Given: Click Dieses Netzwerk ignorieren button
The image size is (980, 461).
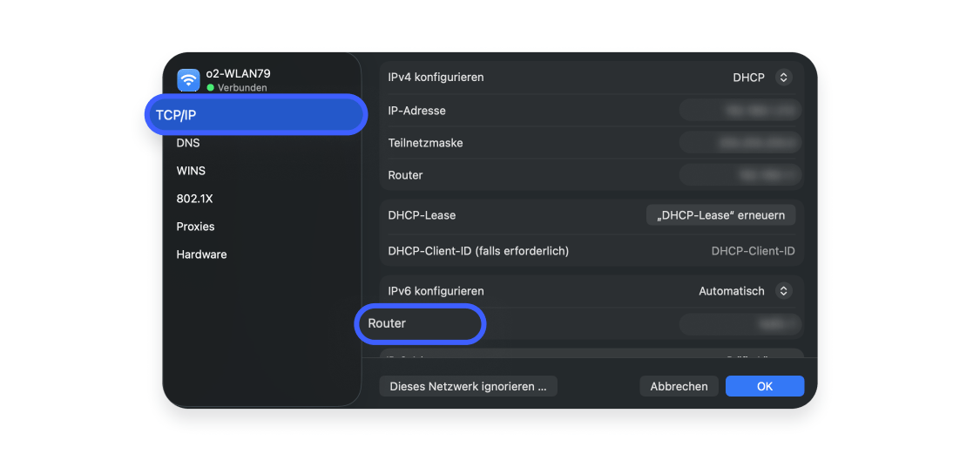Looking at the screenshot, I should [468, 386].
